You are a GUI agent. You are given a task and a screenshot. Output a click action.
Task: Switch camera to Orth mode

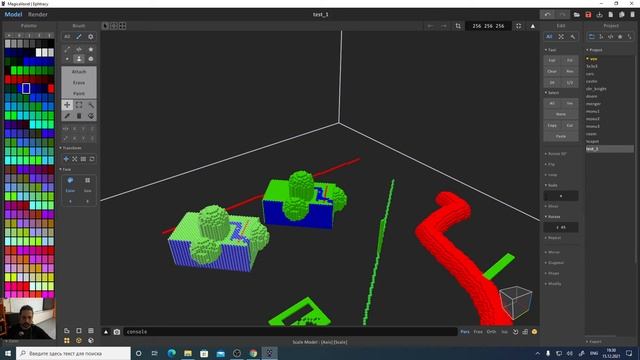click(491, 332)
